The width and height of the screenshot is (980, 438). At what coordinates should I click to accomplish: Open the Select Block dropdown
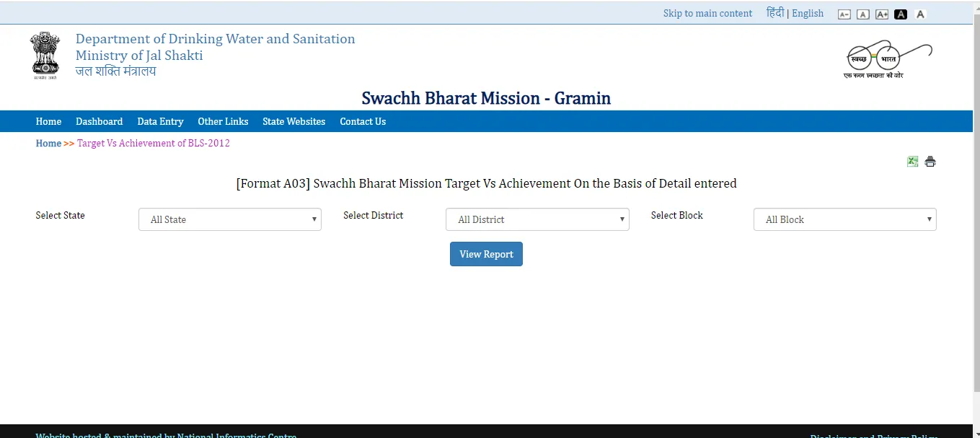pos(845,219)
